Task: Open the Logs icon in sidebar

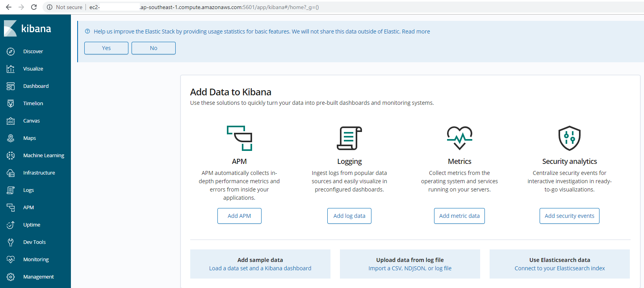Action: pyautogui.click(x=11, y=190)
